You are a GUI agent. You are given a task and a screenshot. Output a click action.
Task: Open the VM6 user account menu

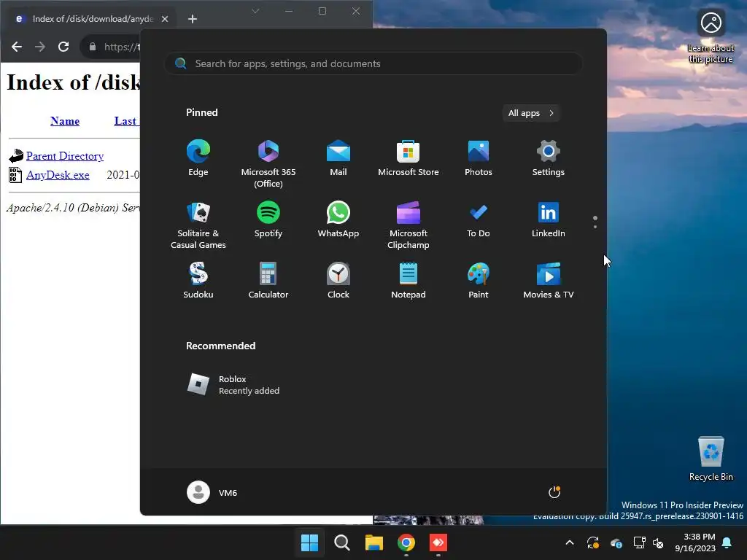tap(212, 492)
